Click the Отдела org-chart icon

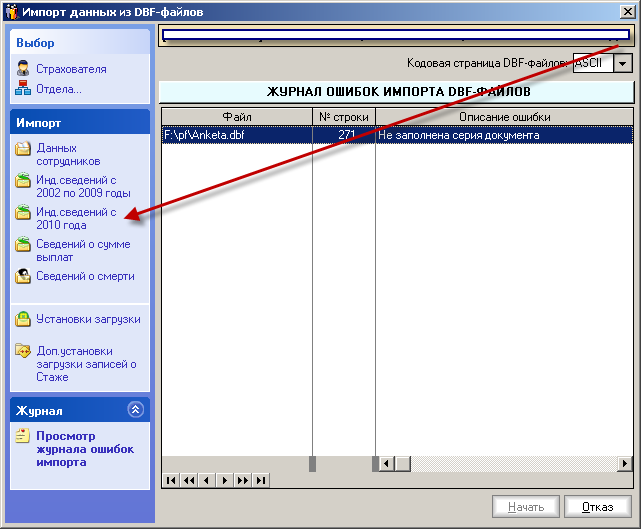pyautogui.click(x=23, y=88)
